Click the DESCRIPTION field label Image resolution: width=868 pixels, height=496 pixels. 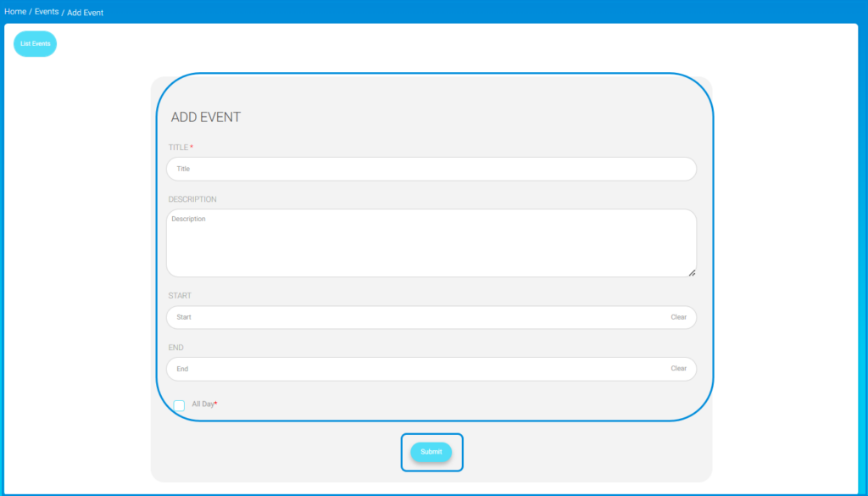click(x=192, y=199)
